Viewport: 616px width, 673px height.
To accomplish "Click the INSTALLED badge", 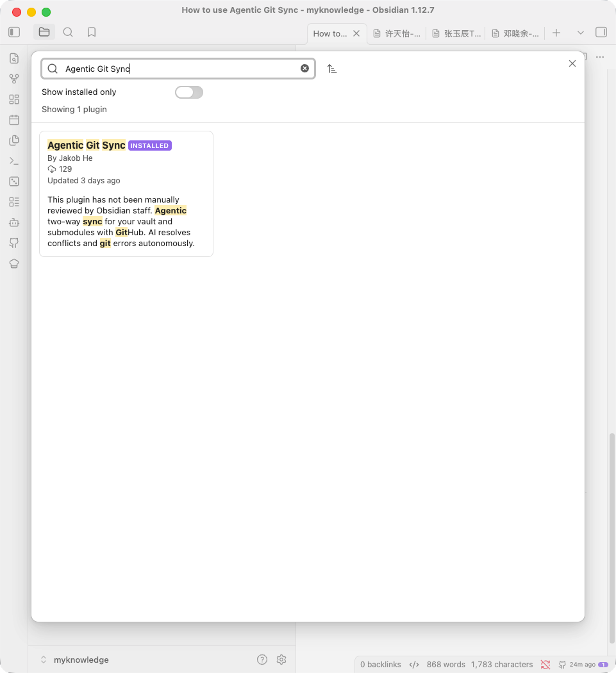I will tap(150, 145).
